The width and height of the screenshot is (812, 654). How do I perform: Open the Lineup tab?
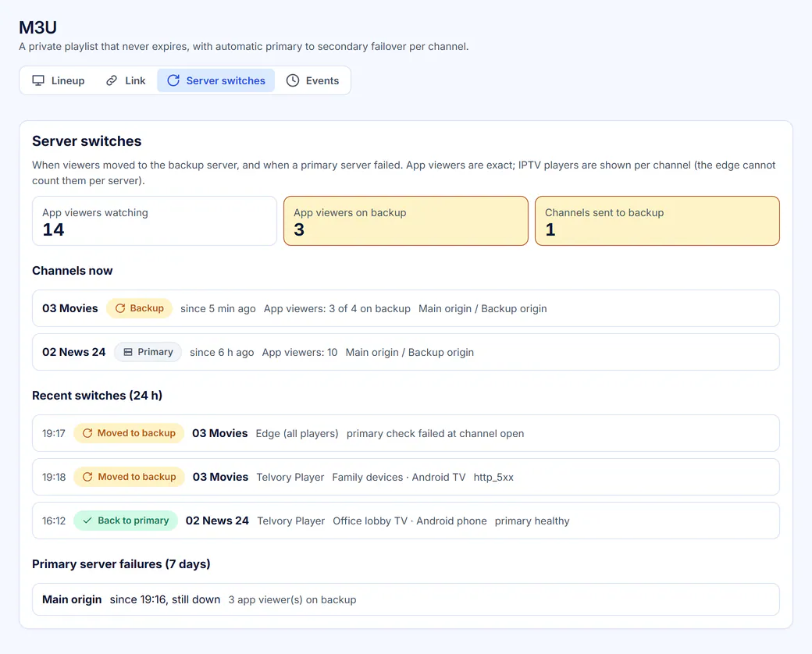click(x=58, y=81)
